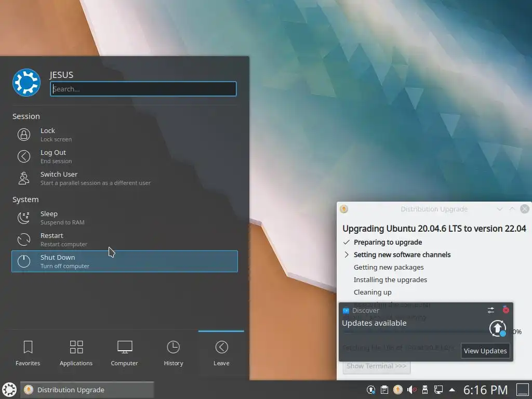The height and width of the screenshot is (399, 532).
Task: Open Discover notification settings sliders icon
Action: click(491, 310)
